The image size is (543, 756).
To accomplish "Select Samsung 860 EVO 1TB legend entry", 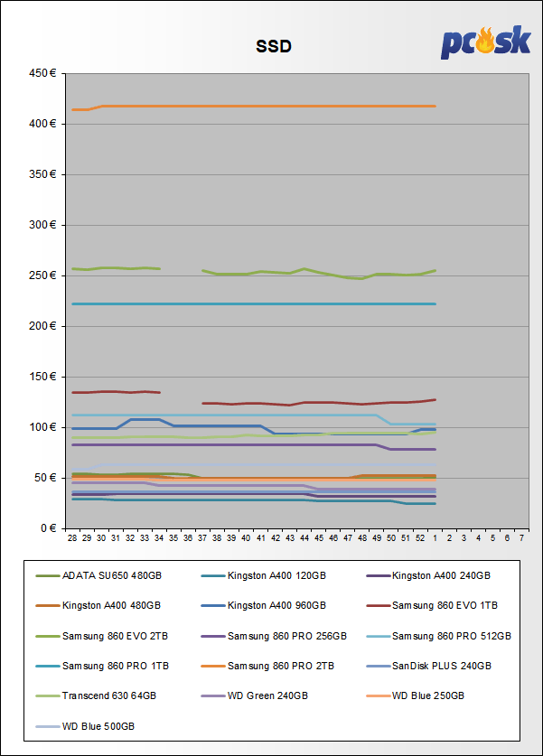I will coord(432,605).
